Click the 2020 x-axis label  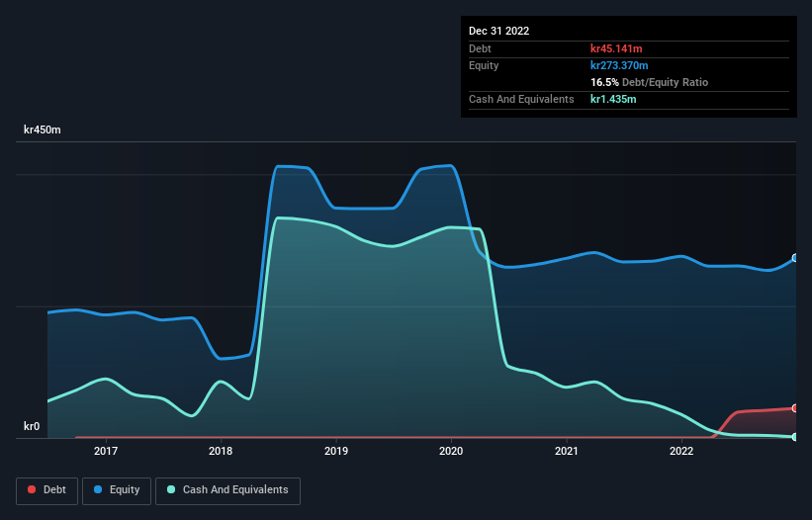(x=451, y=451)
